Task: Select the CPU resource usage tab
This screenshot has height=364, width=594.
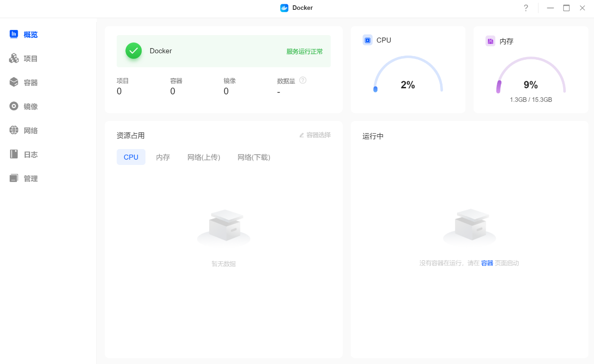Action: pos(131,157)
